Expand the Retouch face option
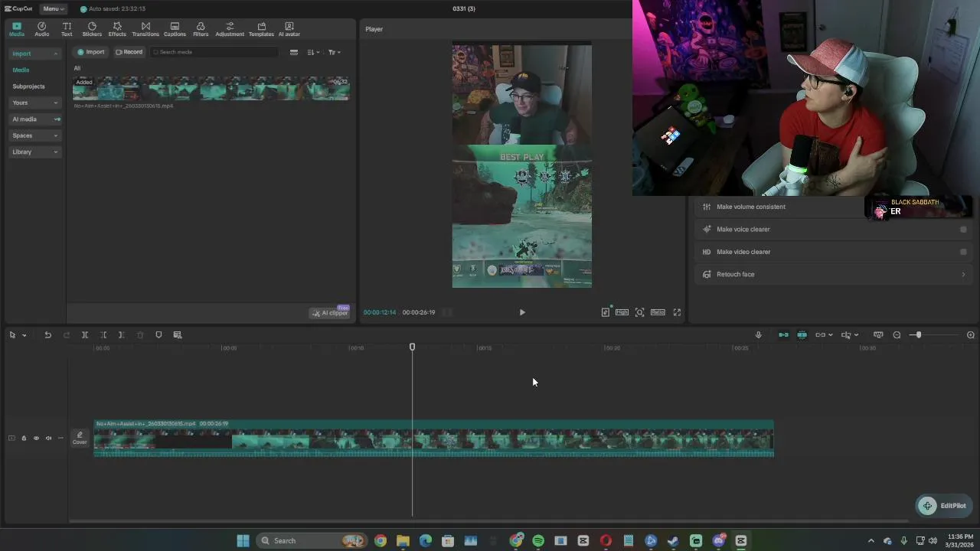Image resolution: width=980 pixels, height=551 pixels. (x=834, y=274)
